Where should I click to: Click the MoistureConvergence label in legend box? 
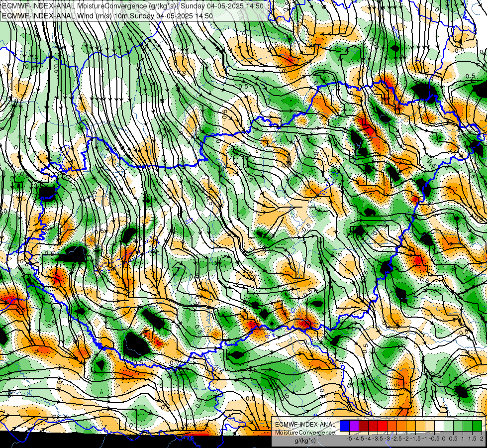pos(305,433)
